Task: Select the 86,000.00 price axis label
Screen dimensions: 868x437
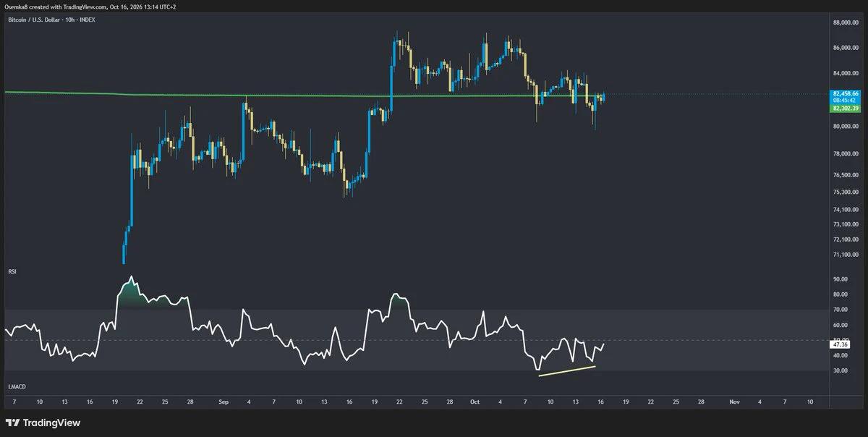Action: coord(845,48)
